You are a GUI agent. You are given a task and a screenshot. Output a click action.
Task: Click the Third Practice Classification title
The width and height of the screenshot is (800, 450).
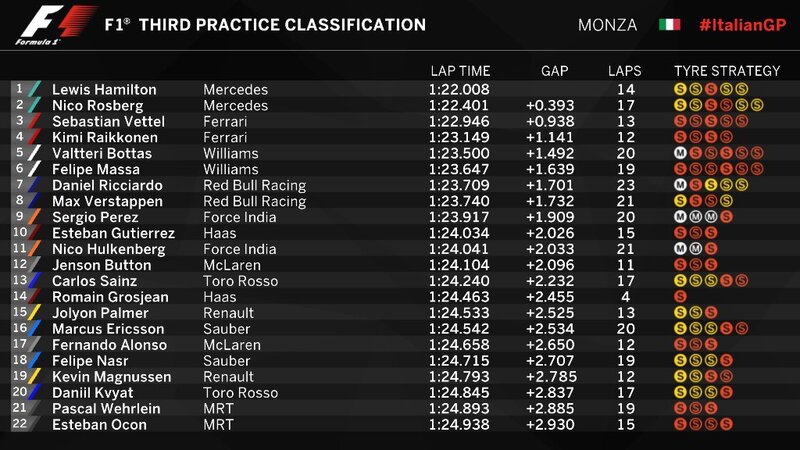tap(265, 24)
